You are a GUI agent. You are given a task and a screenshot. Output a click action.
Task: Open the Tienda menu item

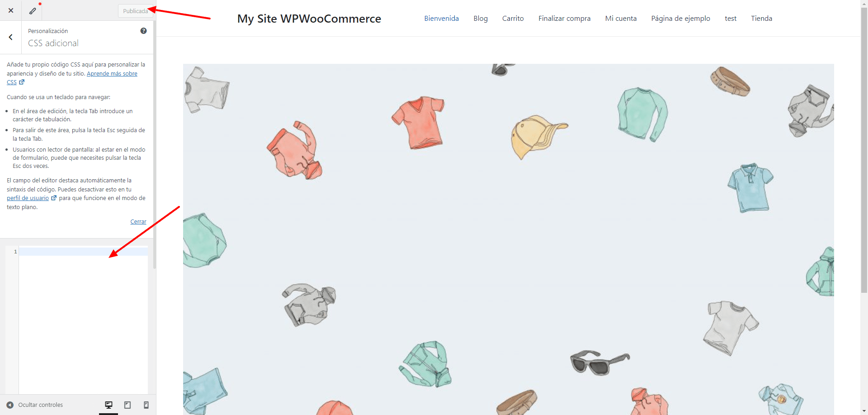(x=761, y=19)
